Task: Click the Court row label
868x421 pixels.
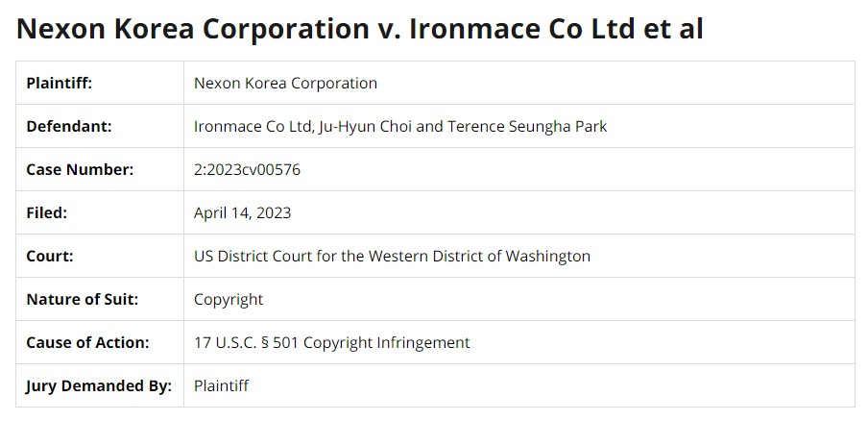Action: (x=50, y=256)
